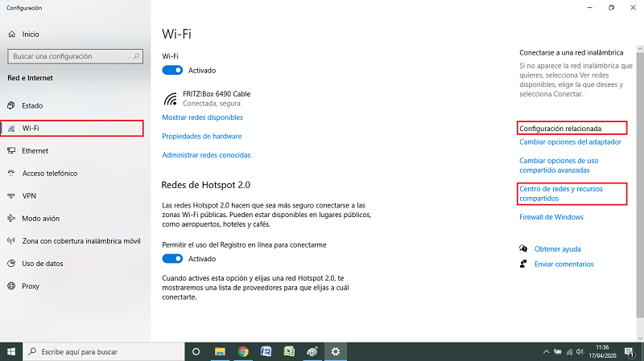Expand hidden system tray icons
644x361 pixels.
(x=546, y=351)
